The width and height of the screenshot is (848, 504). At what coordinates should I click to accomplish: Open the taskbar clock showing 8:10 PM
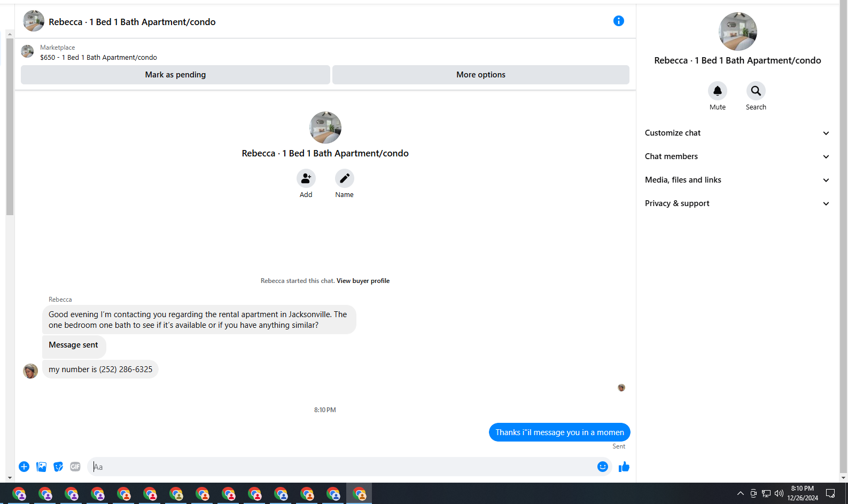(803, 493)
